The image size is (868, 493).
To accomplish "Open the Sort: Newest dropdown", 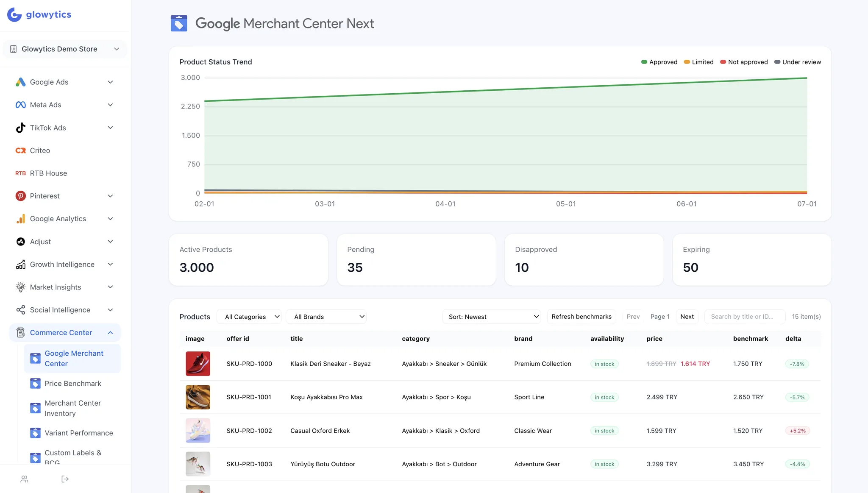I will (x=492, y=317).
